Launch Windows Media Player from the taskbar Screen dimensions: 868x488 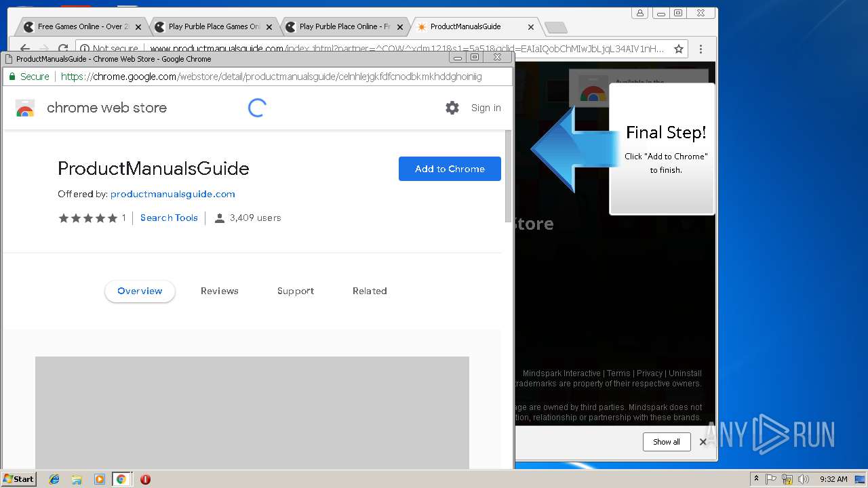(x=100, y=479)
